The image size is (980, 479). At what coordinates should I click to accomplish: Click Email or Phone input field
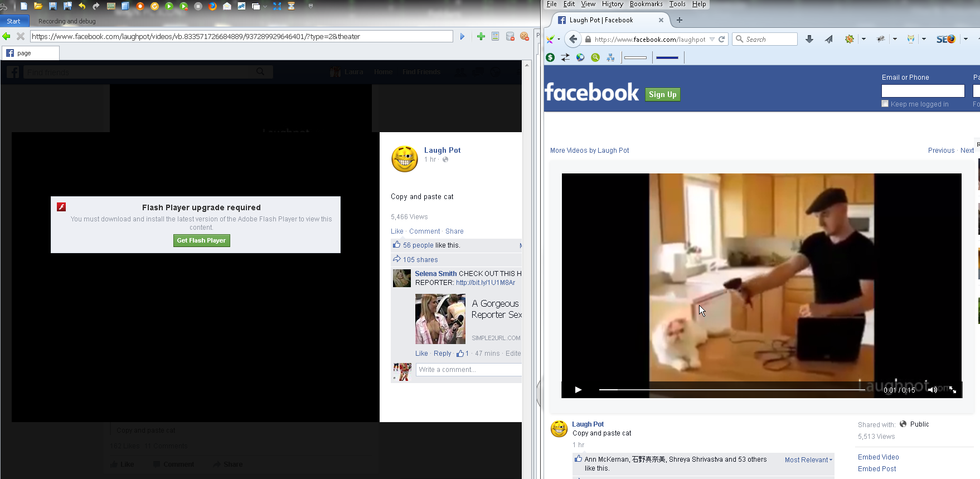tap(923, 91)
